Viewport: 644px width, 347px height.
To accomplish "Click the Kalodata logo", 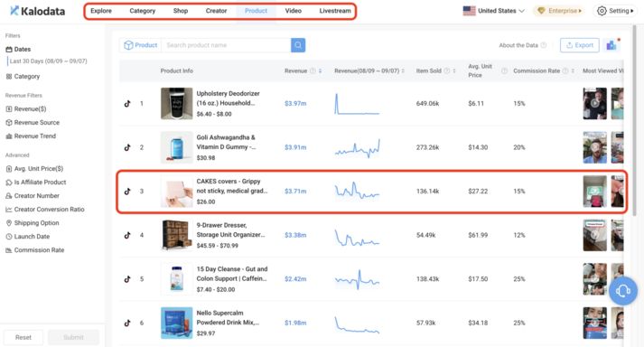I will [x=37, y=11].
